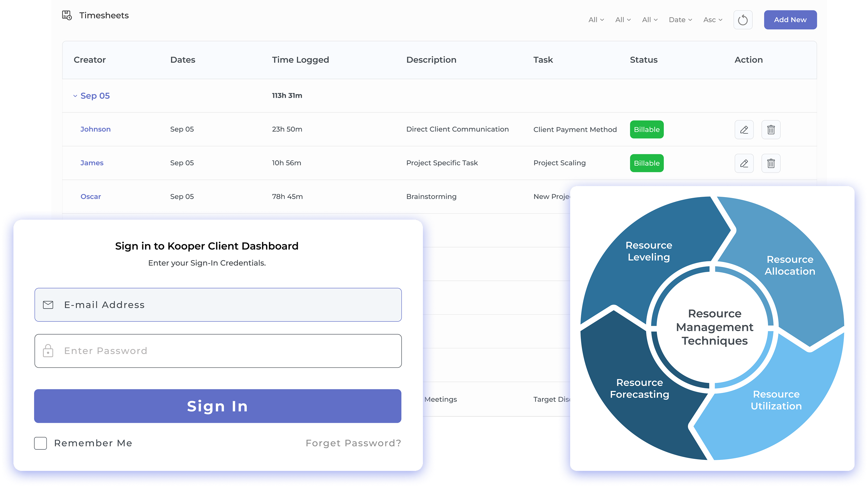The image size is (868, 487).
Task: Focus the E-mail Address input field
Action: point(218,305)
